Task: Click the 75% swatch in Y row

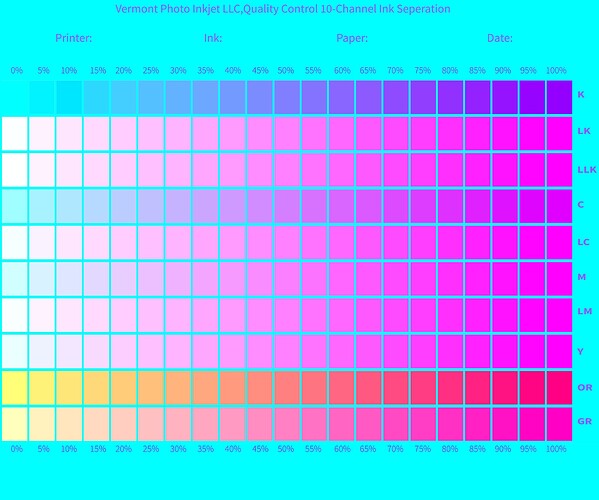Action: coord(423,351)
